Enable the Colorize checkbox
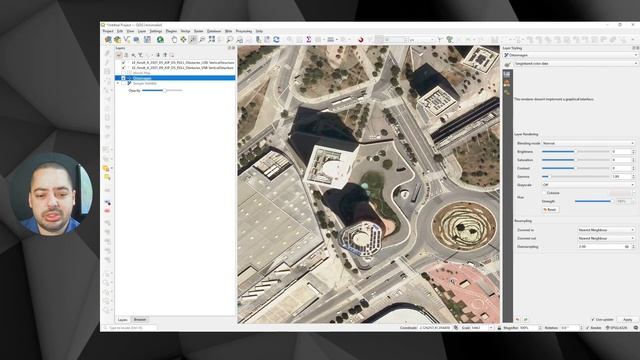Screen dimensions: 640x360 click(x=544, y=193)
